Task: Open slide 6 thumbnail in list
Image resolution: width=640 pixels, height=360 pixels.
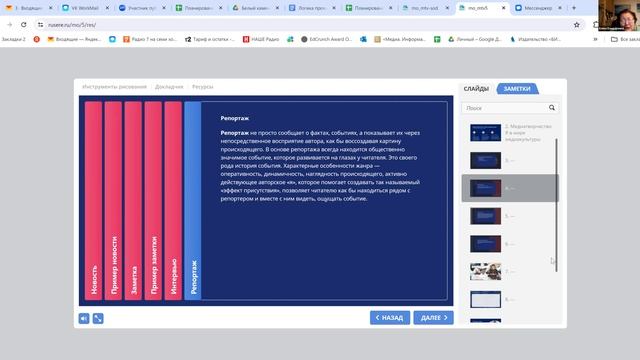Action: (485, 244)
